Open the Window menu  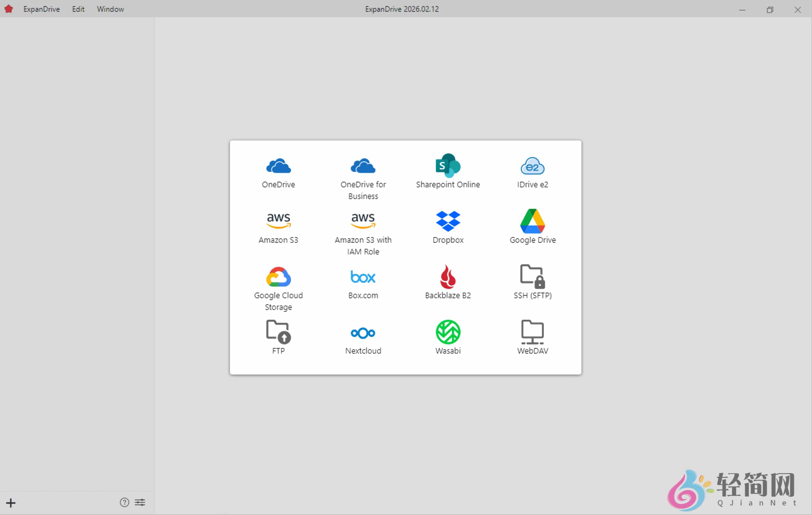click(x=110, y=9)
